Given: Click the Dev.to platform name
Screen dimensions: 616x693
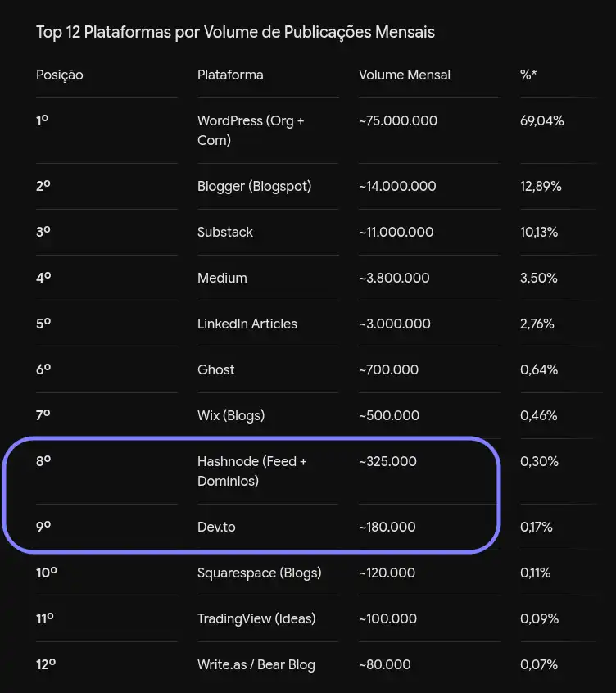Looking at the screenshot, I should click(216, 527).
